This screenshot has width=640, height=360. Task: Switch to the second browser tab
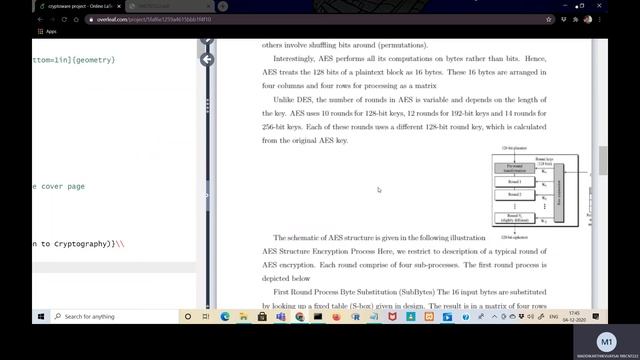click(x=169, y=6)
